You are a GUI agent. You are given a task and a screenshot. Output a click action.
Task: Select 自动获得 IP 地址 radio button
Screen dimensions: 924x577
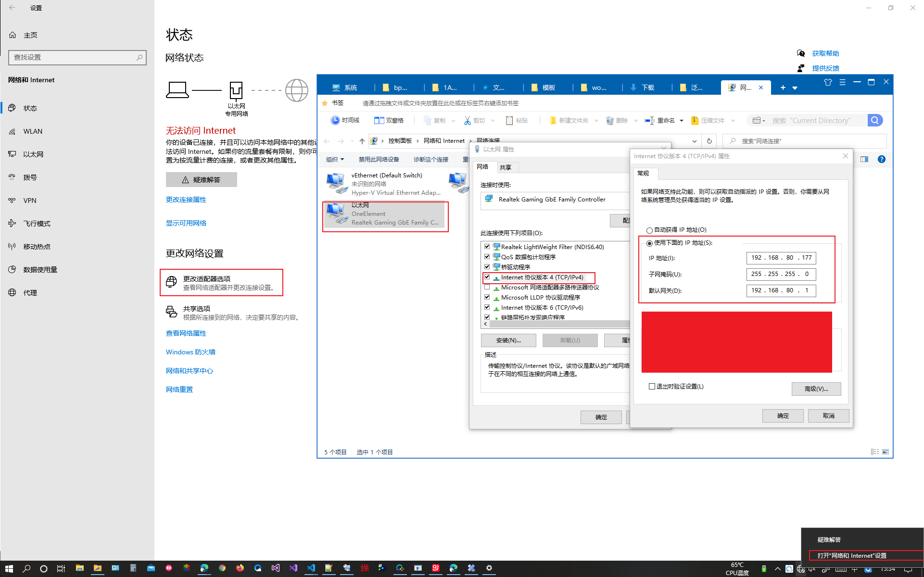point(649,229)
